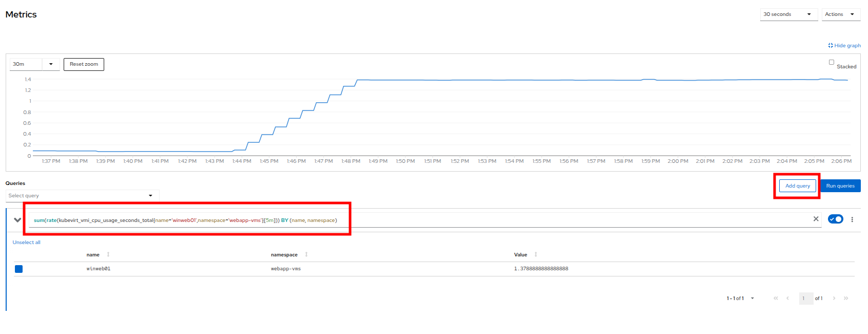Viewport: 868px width, 334px height.
Task: Enable the Stacked checkbox
Action: click(832, 62)
